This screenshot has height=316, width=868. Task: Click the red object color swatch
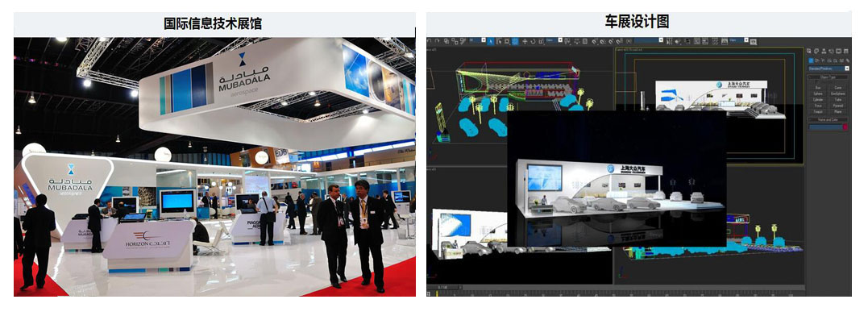point(845,127)
